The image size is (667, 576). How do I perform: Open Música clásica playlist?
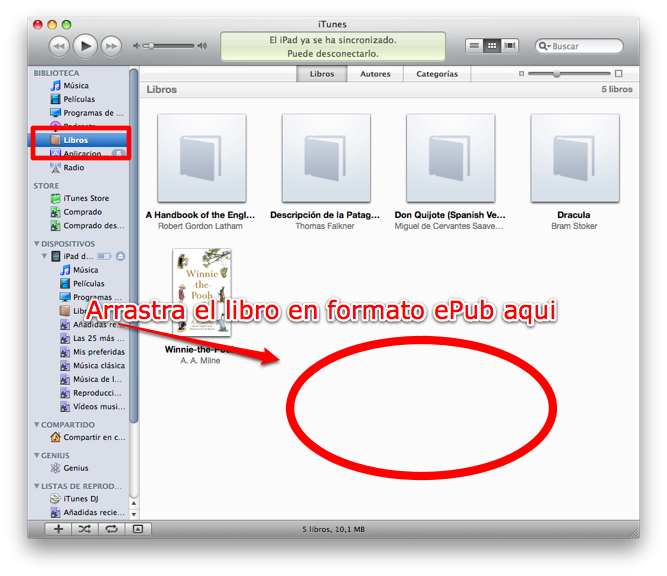pos(92,365)
